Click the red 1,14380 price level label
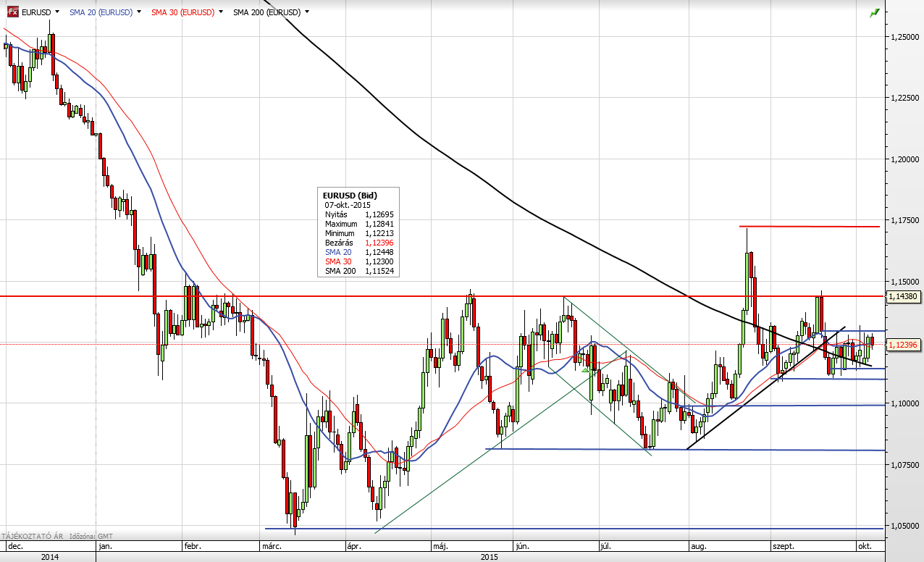This screenshot has width=924, height=562. point(905,296)
